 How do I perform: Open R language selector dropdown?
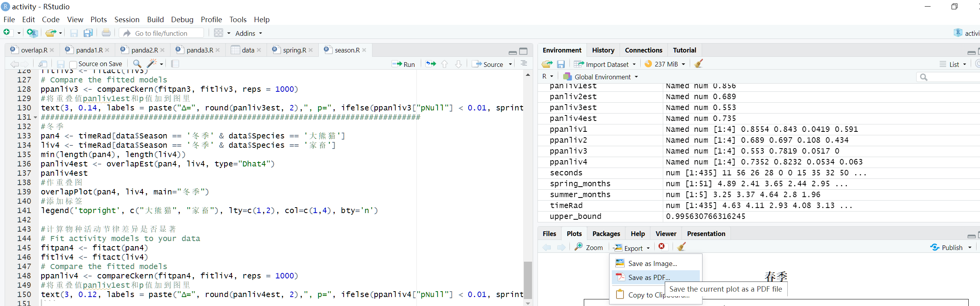[x=548, y=77]
